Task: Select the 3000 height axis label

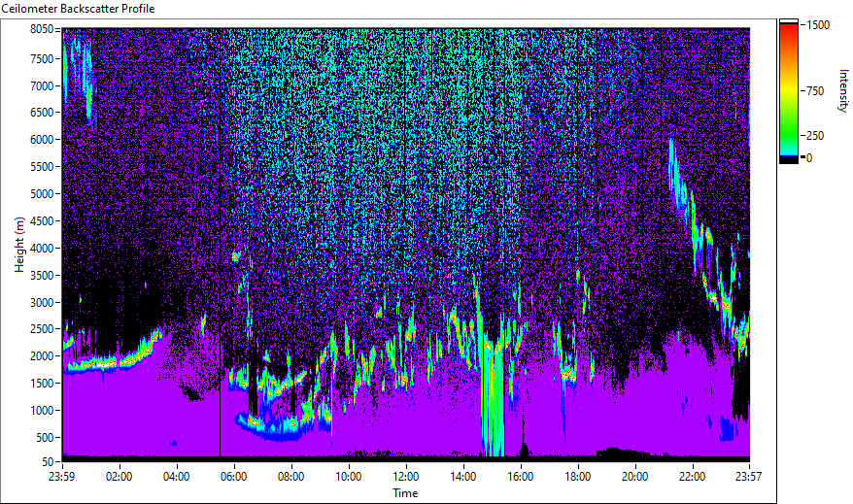Action: tap(42, 303)
